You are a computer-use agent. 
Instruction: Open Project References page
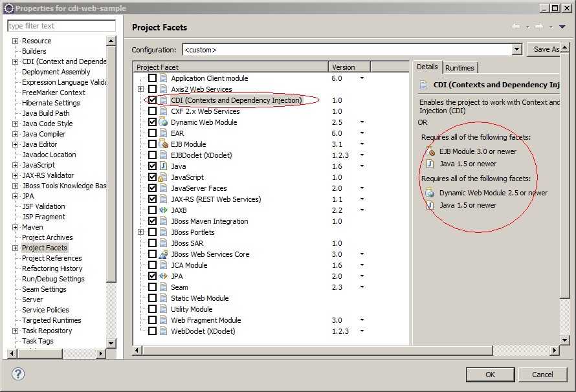(x=52, y=258)
